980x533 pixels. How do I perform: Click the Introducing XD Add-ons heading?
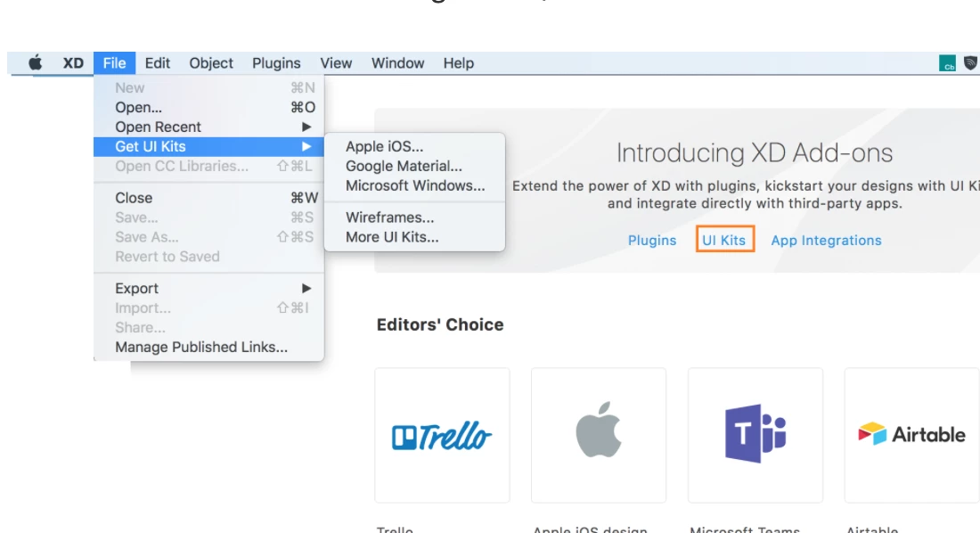click(755, 153)
